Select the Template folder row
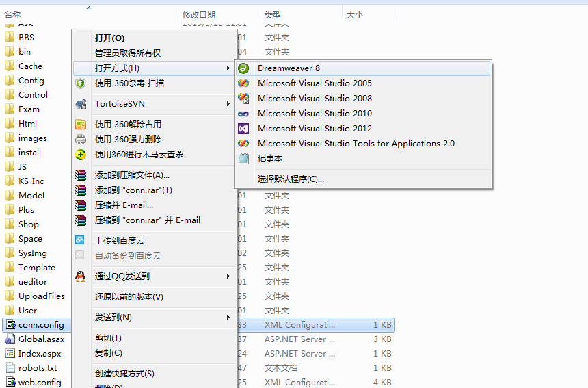588x388 pixels. click(x=36, y=267)
